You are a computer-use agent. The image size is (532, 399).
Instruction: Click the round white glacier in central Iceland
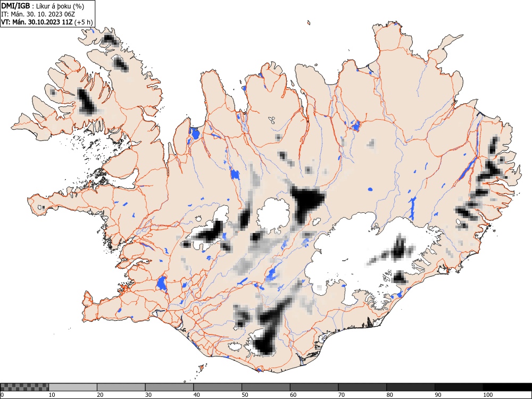(273, 215)
